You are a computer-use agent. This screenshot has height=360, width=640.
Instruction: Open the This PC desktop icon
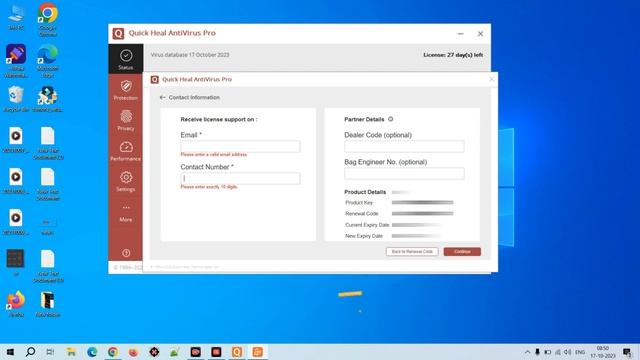16,17
